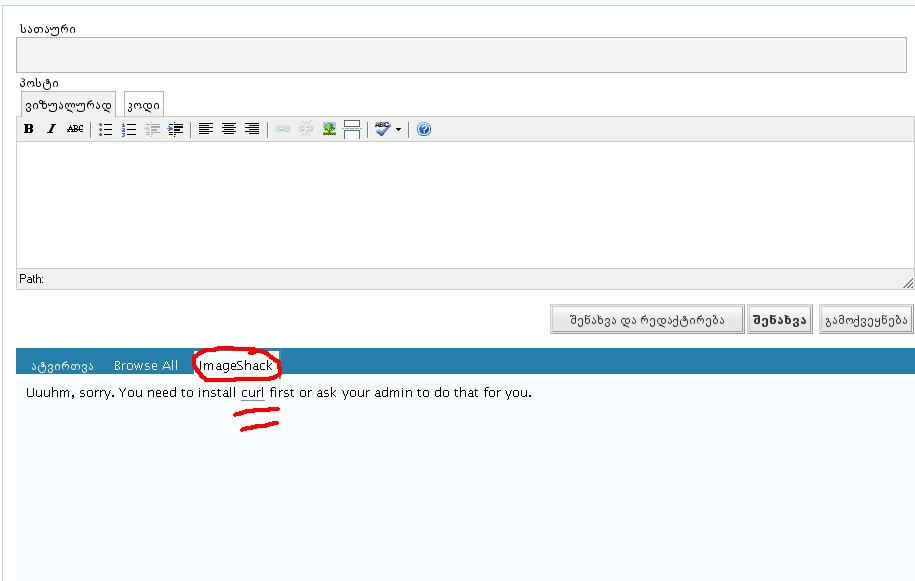Apply strikethrough formatting
The width and height of the screenshot is (915, 581).
[75, 129]
